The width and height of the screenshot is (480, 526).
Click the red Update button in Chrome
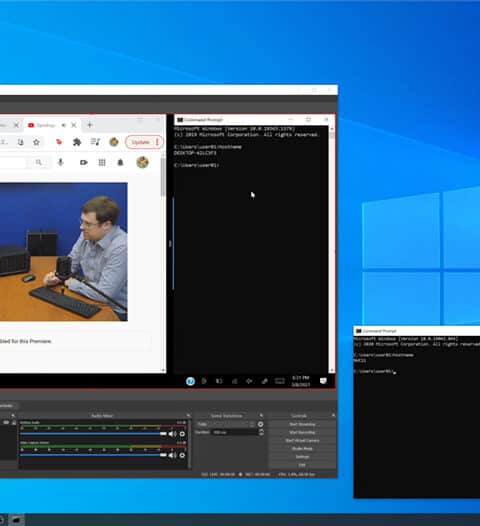point(140,142)
